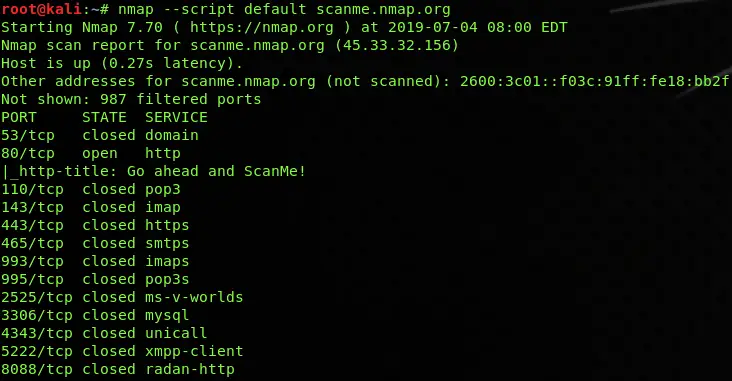Image resolution: width=732 pixels, height=381 pixels.
Task: Click the 8088/tcp radan-http line
Action: [x=118, y=369]
